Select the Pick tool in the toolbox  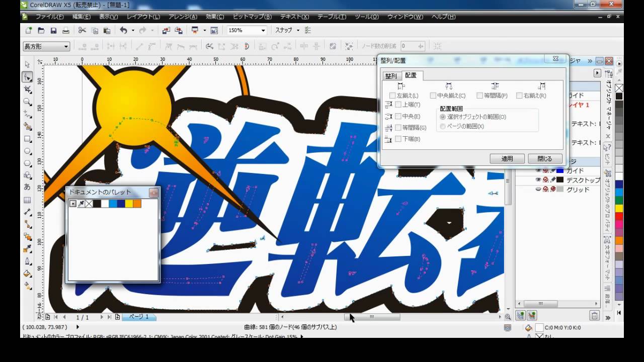tap(27, 64)
